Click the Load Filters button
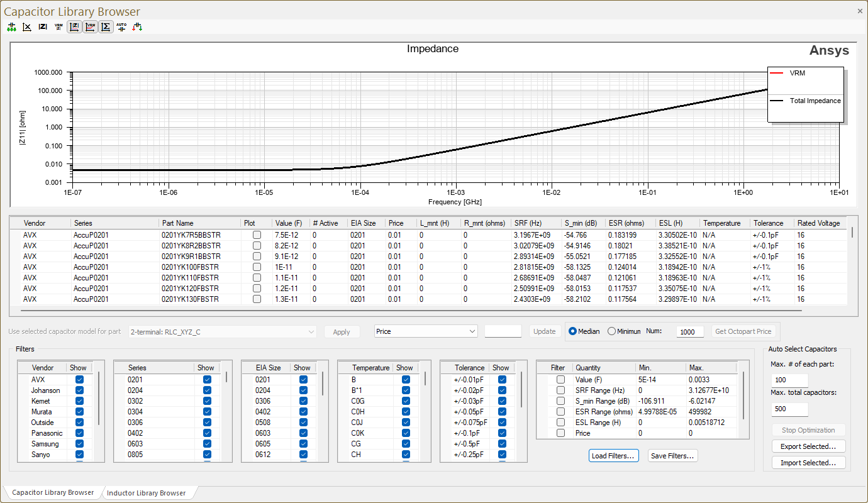This screenshot has width=868, height=503. coord(613,456)
